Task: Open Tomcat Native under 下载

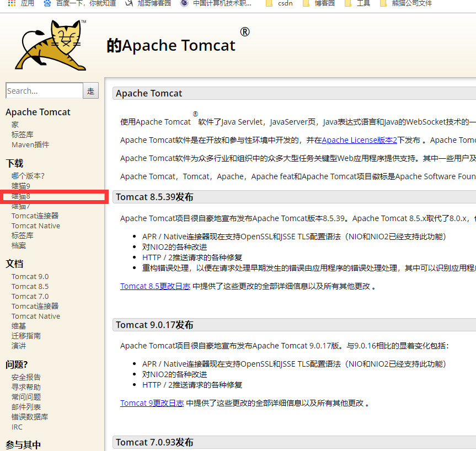Action: [36, 226]
